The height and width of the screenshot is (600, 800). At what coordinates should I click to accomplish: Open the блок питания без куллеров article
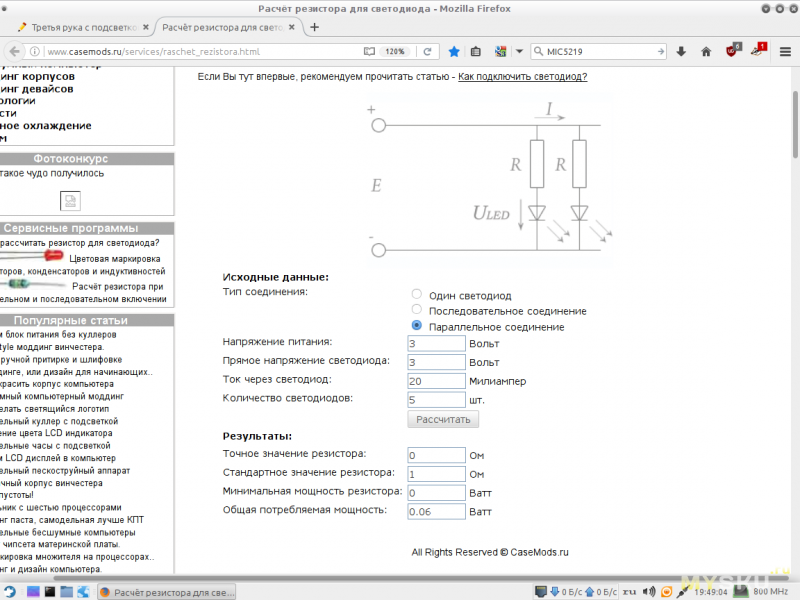(x=58, y=335)
